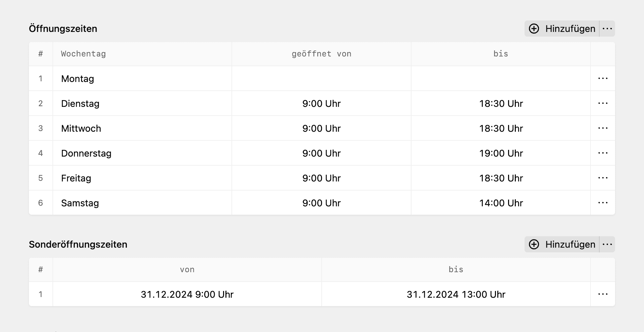Edit Donnerstag opening time 9:00 Uhr
The height and width of the screenshot is (332, 644).
tap(322, 153)
